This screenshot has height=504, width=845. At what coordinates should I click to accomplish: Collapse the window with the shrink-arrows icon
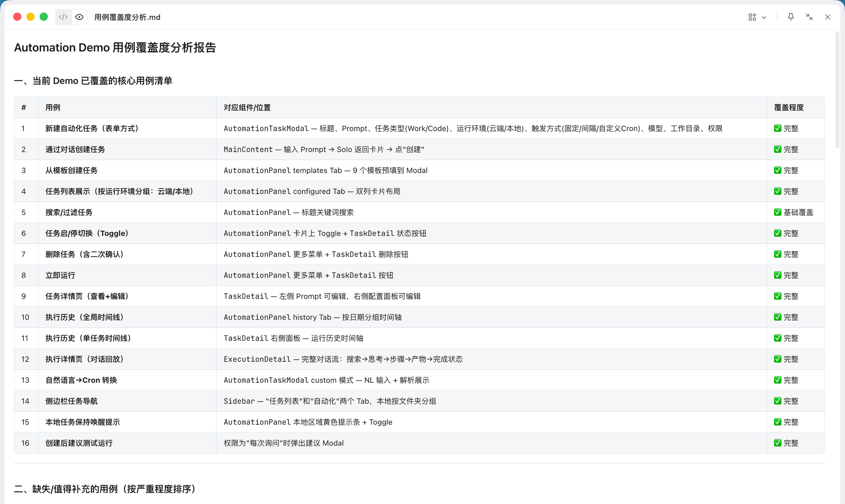(809, 17)
